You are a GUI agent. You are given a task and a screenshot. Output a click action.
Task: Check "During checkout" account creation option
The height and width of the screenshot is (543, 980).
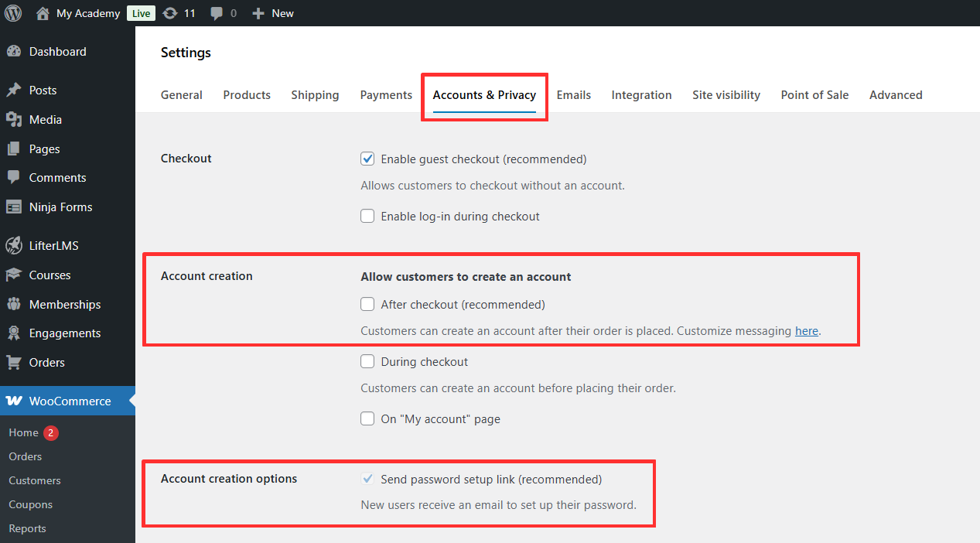tap(367, 361)
